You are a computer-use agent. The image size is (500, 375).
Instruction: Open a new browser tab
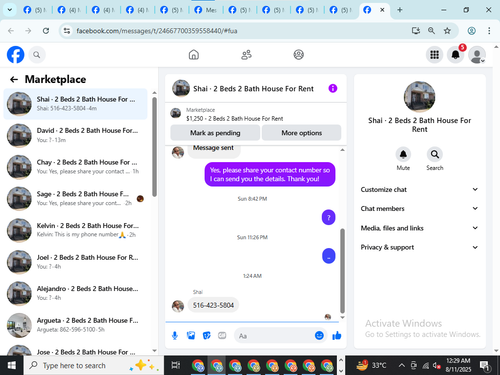pyautogui.click(x=399, y=10)
